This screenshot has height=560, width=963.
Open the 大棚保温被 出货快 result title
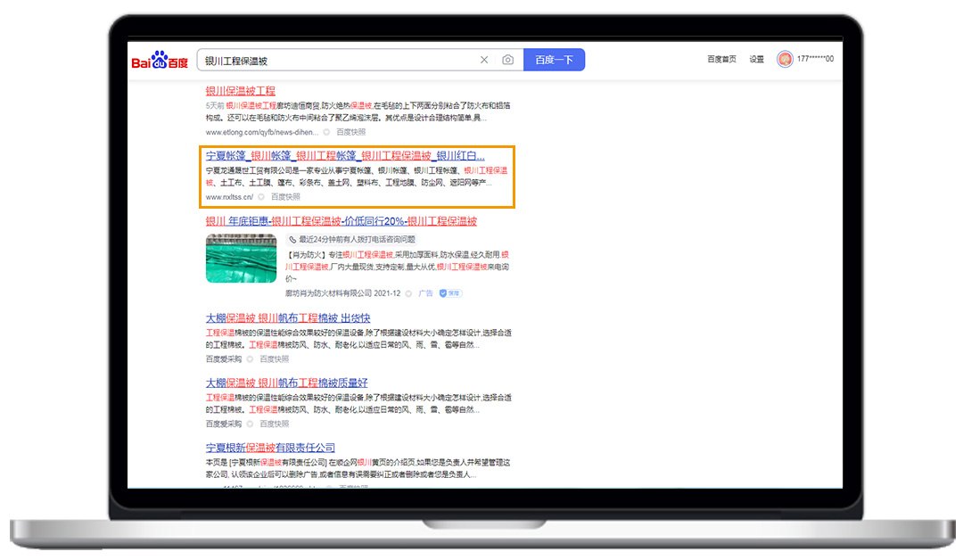point(288,318)
